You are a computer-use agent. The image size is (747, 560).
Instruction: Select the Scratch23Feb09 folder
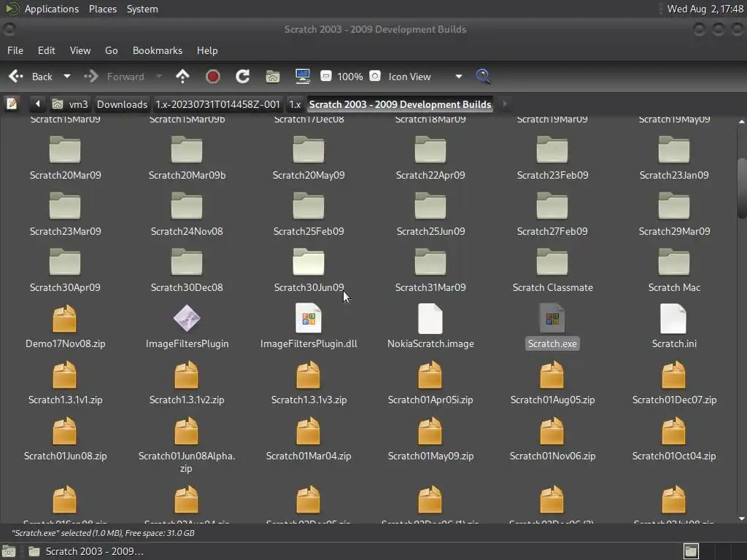point(552,157)
